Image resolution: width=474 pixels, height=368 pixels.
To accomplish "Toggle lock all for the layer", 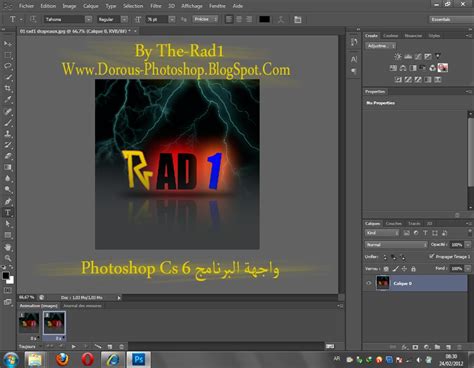I will coord(413,269).
